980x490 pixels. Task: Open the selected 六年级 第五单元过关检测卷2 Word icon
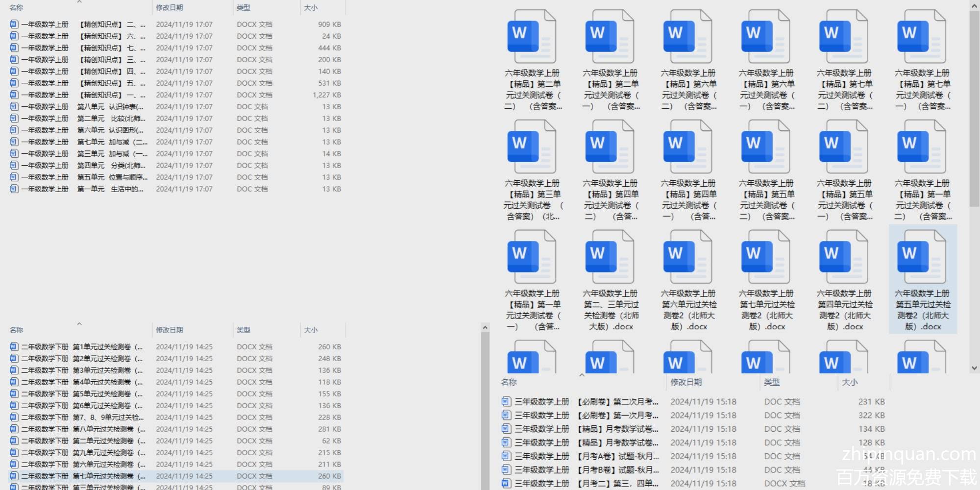922,257
